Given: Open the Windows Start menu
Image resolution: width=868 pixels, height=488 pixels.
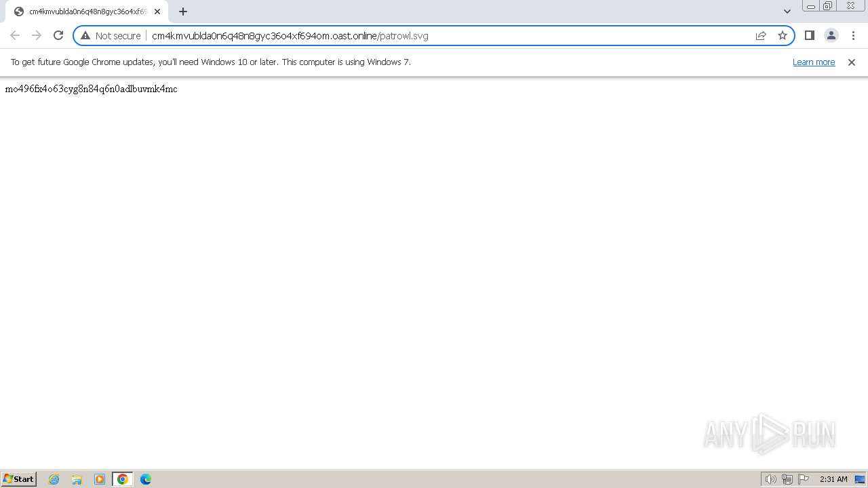Looking at the screenshot, I should click(19, 479).
